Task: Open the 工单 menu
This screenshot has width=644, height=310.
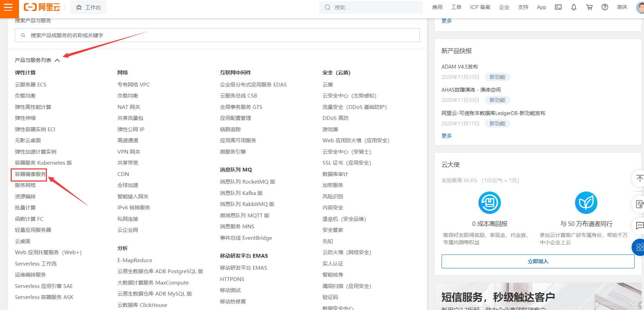Action: tap(456, 7)
